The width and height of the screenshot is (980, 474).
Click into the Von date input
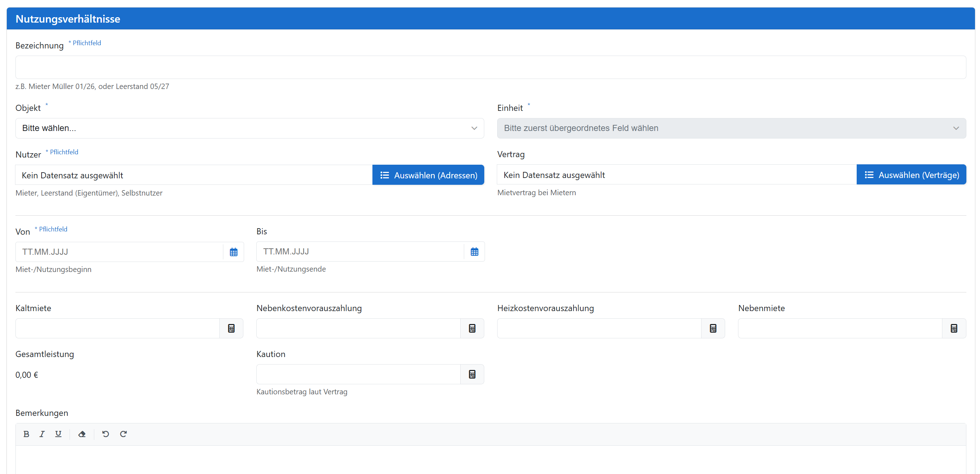(x=119, y=252)
